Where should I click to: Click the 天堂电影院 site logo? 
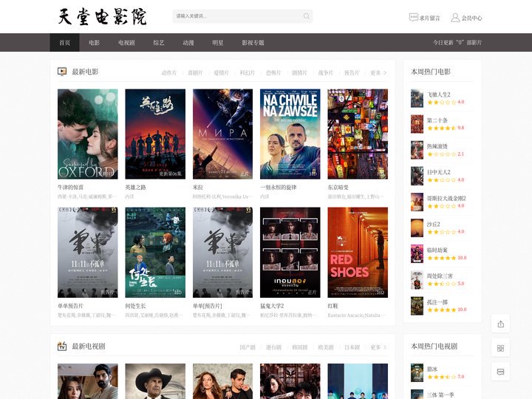102,16
